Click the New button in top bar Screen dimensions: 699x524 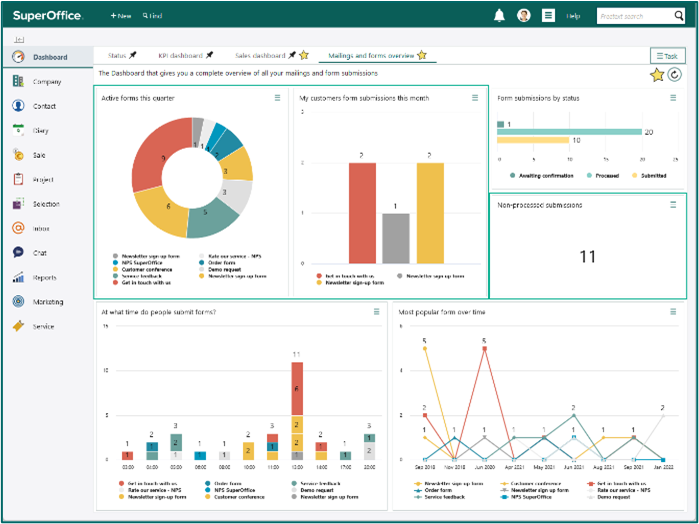(x=121, y=16)
